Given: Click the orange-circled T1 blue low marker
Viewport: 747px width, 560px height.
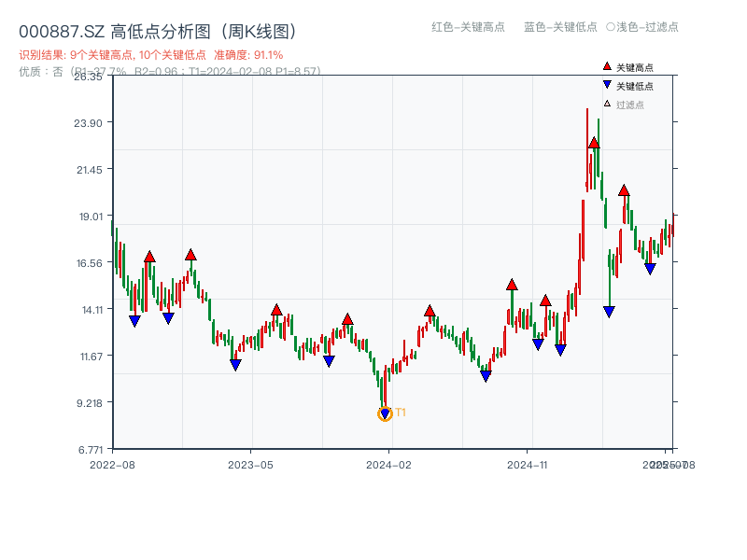Looking at the screenshot, I should click(385, 413).
